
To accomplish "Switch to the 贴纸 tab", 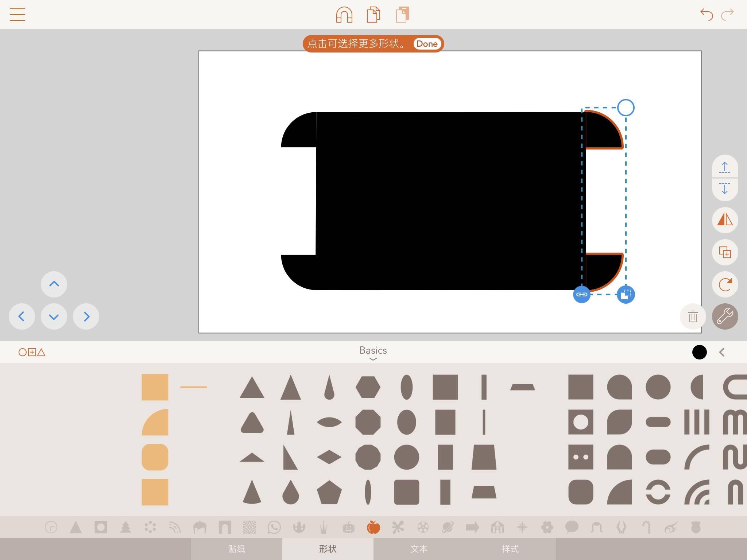I will (236, 549).
